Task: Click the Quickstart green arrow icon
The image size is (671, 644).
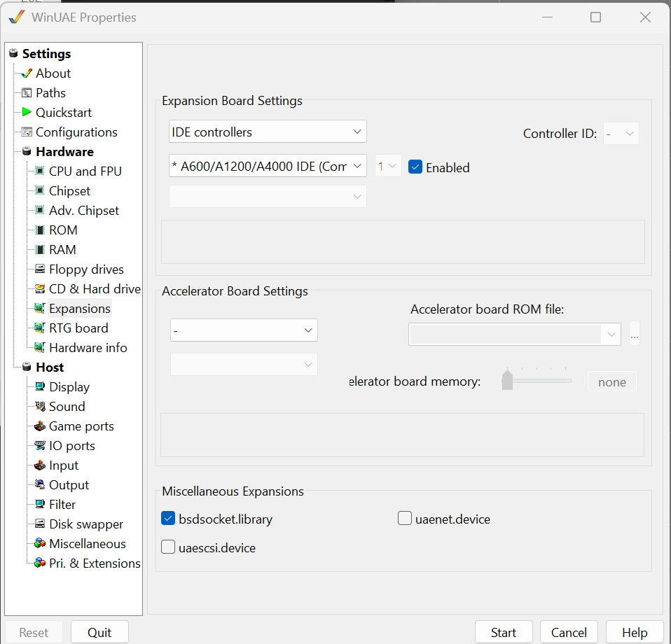Action: coord(27,112)
